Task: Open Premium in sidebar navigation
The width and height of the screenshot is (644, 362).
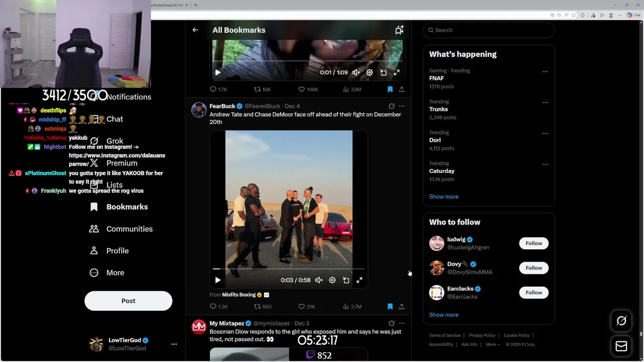Action: pos(114,163)
